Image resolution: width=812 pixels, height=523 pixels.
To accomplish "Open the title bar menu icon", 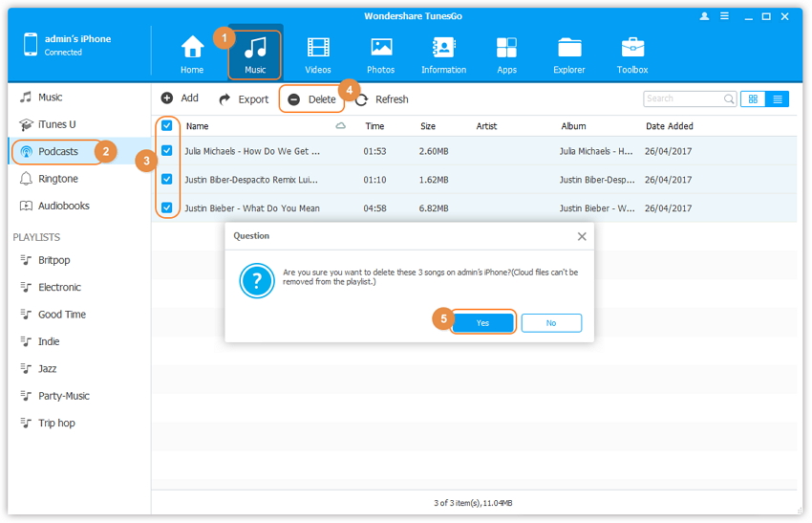I will [x=726, y=16].
